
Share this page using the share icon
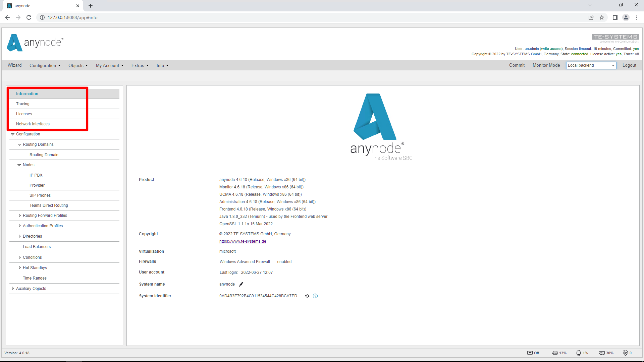[591, 17]
